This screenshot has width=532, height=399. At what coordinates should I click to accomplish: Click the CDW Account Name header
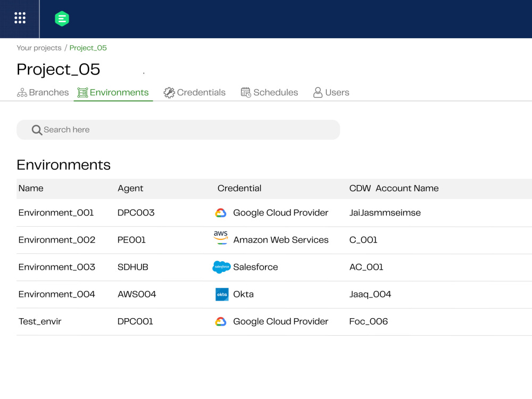394,188
